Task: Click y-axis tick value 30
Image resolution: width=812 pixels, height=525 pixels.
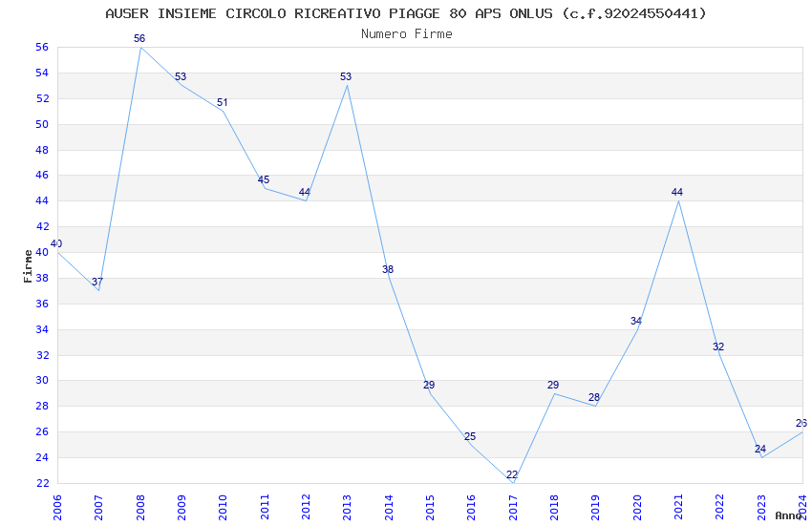Action: 42,380
